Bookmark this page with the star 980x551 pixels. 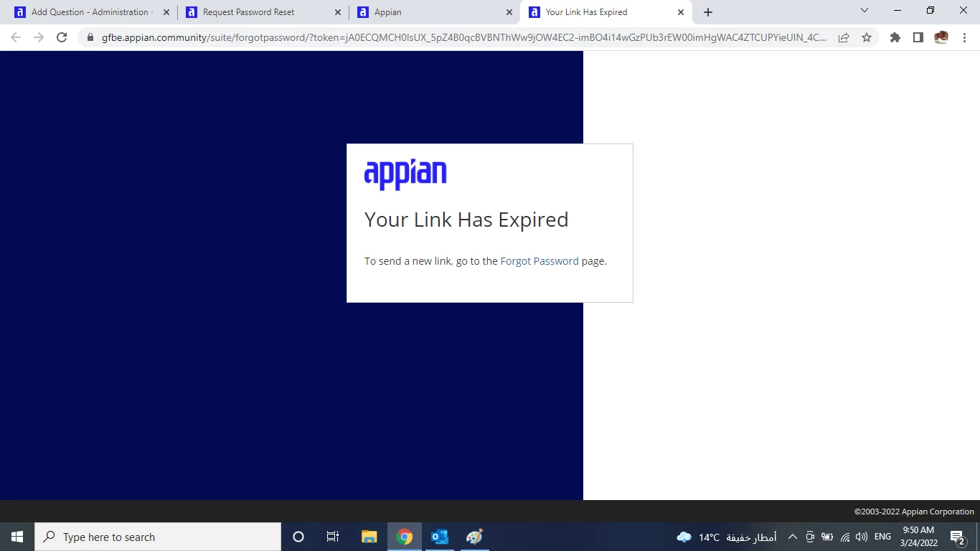click(867, 37)
